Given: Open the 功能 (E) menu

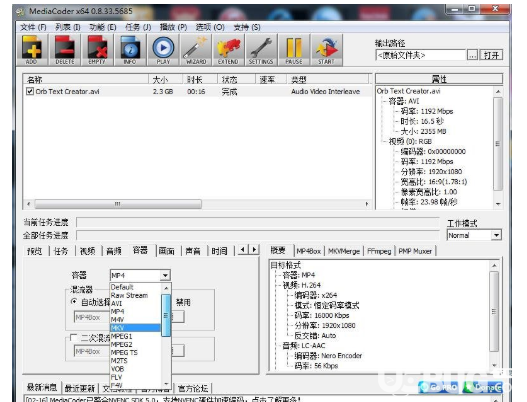Looking at the screenshot, I should 103,27.
